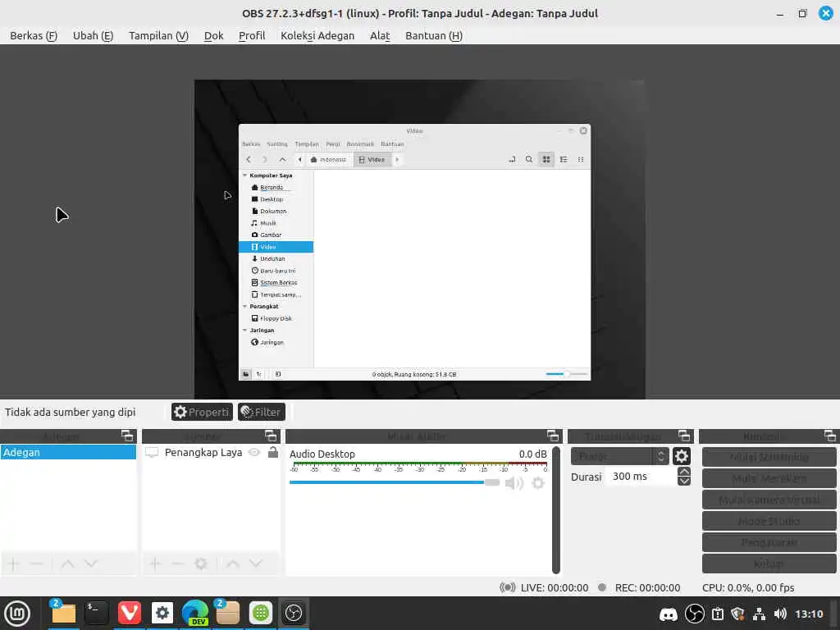840x630 pixels.
Task: Click the Mulai Merekam button
Action: tap(769, 478)
